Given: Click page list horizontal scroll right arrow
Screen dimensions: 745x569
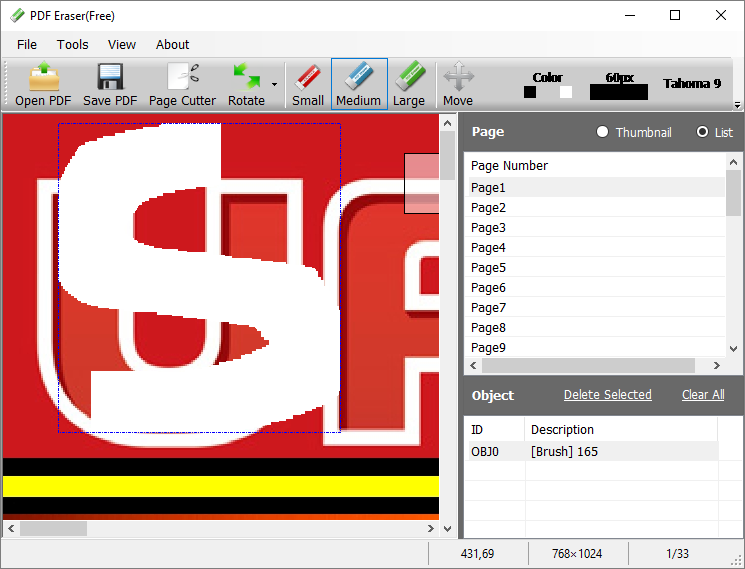Looking at the screenshot, I should coord(716,365).
